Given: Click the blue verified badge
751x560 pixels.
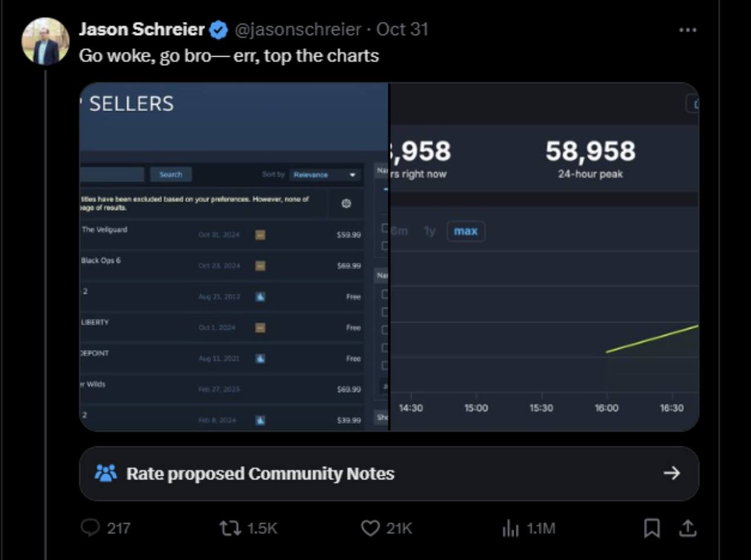Looking at the screenshot, I should 219,29.
